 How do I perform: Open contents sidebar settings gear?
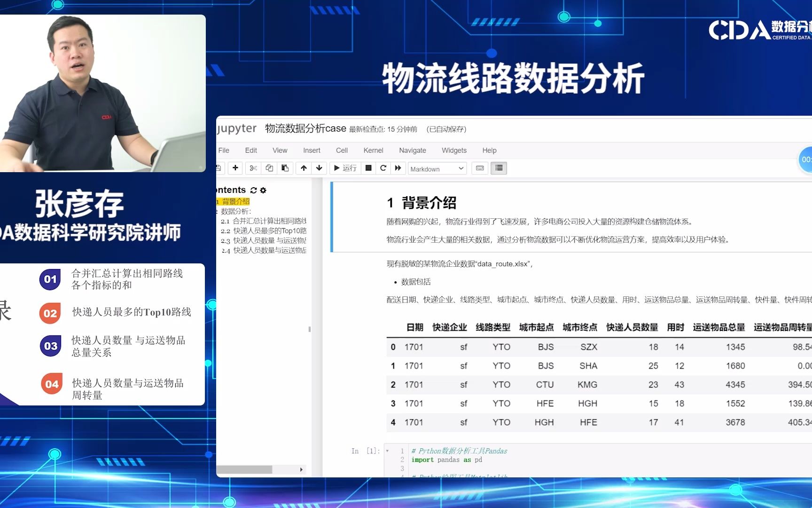(263, 190)
